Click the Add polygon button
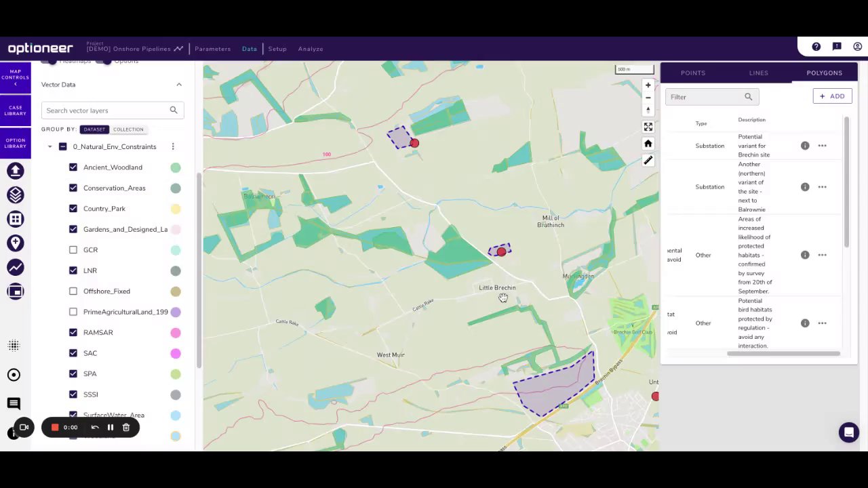868x488 pixels. [832, 96]
